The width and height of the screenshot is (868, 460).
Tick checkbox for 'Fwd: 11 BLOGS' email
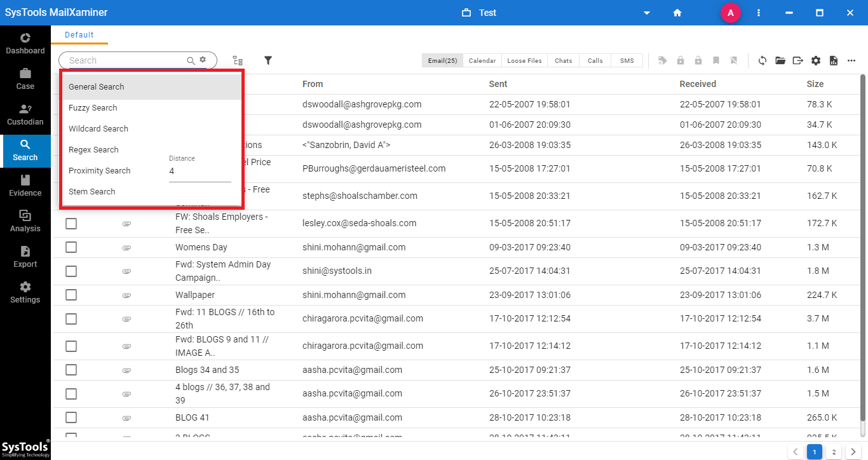pos(71,319)
